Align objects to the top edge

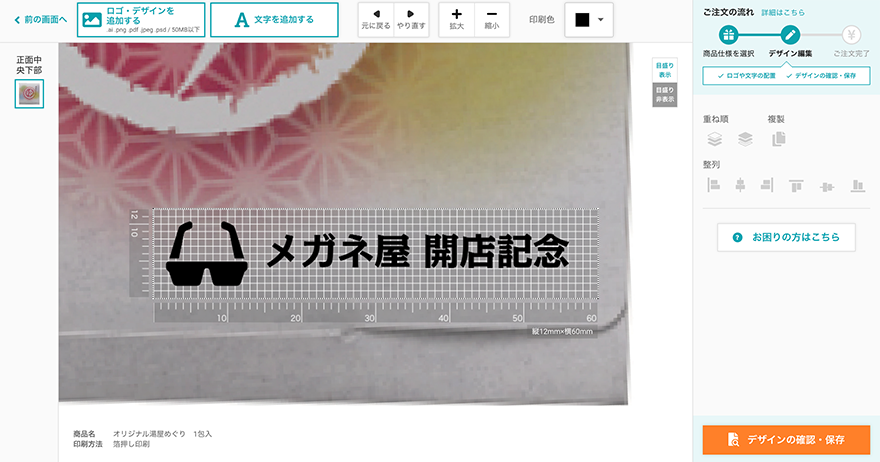point(796,185)
